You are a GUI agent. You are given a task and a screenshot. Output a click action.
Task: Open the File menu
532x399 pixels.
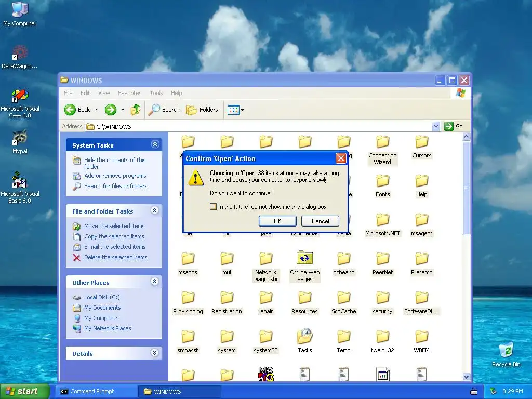tap(68, 93)
